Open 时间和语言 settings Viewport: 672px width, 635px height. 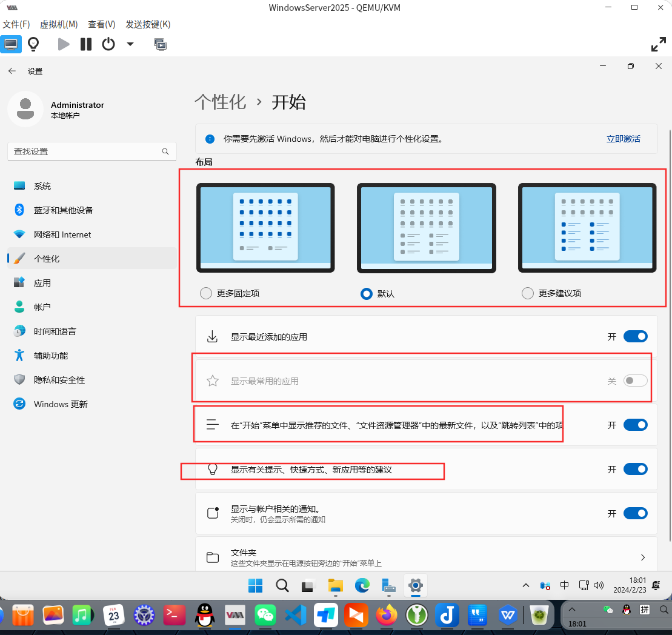pyautogui.click(x=91, y=331)
